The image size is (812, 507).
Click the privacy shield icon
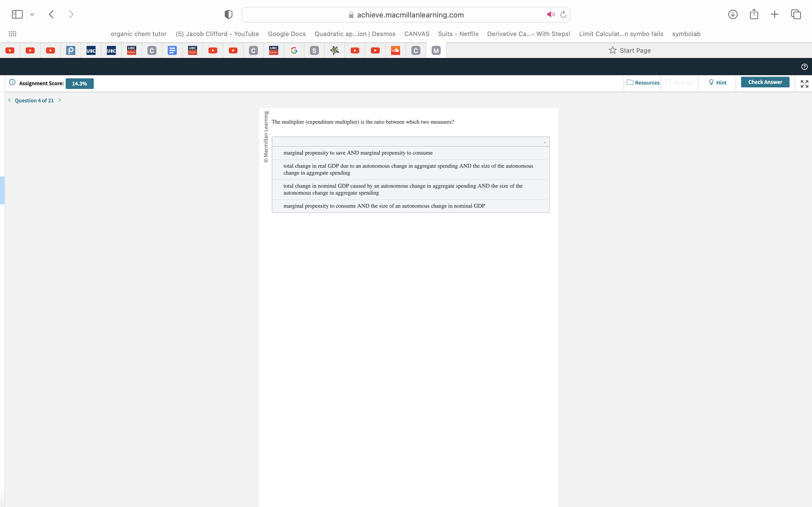pos(228,14)
